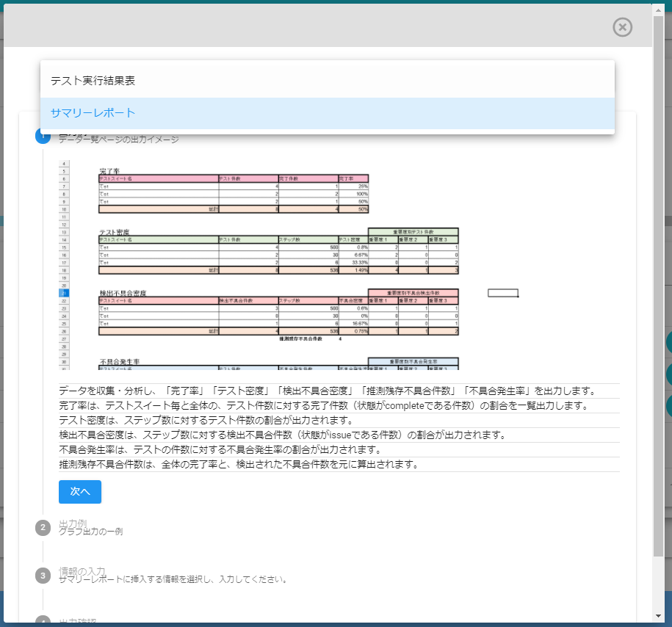Choose サマリーレポート option in the list
The width and height of the screenshot is (672, 627).
tap(328, 113)
